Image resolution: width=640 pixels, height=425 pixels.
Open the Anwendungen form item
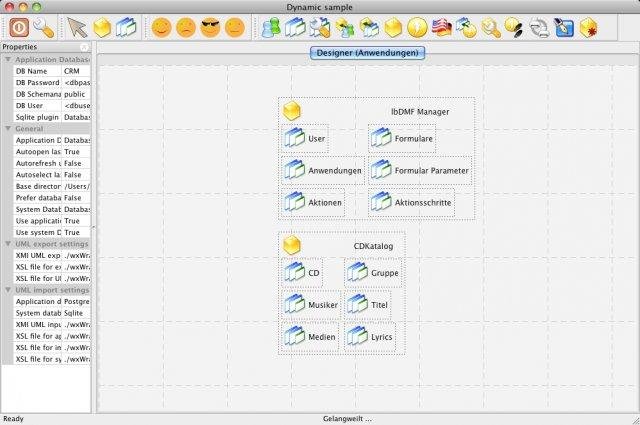(x=322, y=170)
